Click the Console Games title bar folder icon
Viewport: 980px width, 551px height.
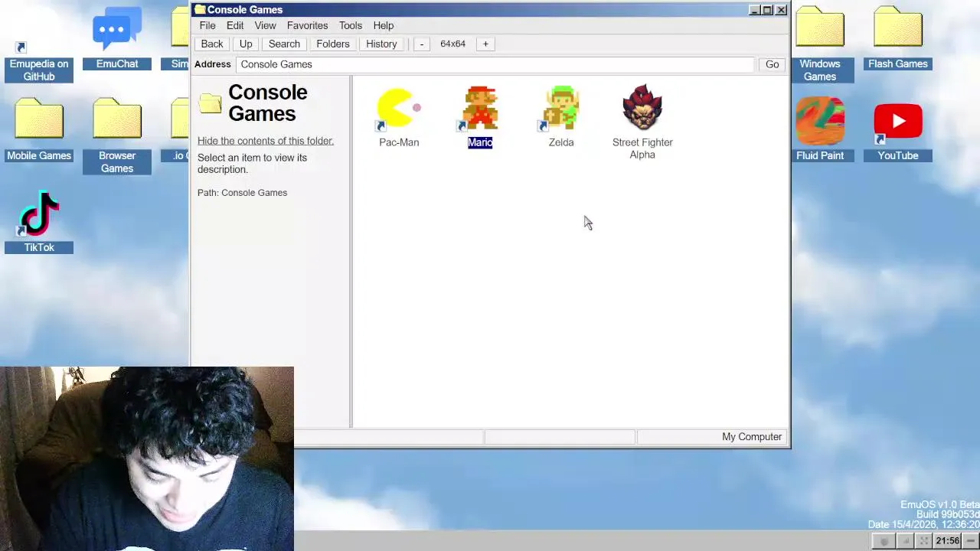(200, 10)
